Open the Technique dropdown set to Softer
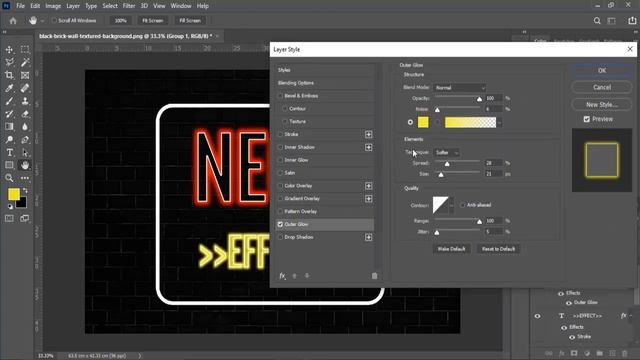The image size is (640, 360). [x=447, y=153]
